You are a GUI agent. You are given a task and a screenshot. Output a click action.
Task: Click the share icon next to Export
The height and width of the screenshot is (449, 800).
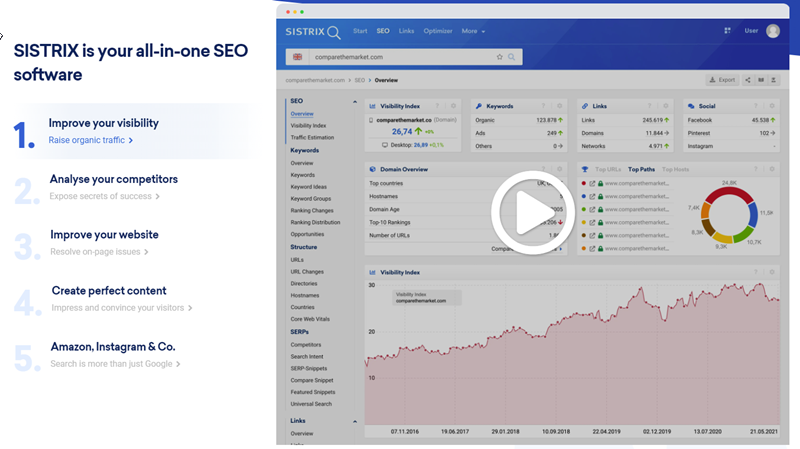tap(748, 79)
